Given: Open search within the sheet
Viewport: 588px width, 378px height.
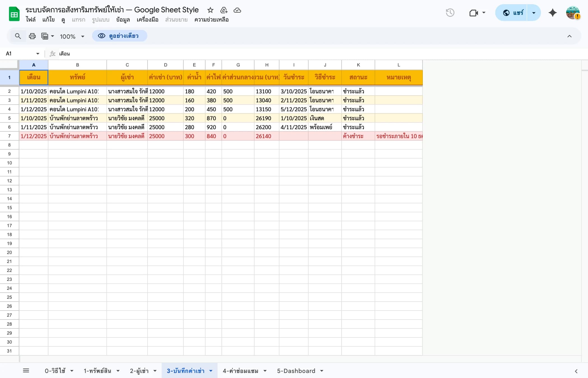Looking at the screenshot, I should pos(18,36).
